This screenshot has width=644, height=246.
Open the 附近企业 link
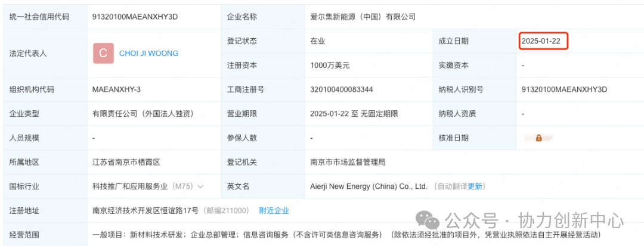pos(274,211)
